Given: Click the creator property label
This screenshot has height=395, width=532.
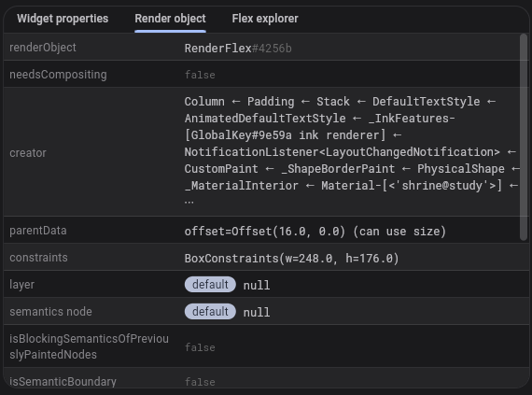Looking at the screenshot, I should click(x=28, y=153).
